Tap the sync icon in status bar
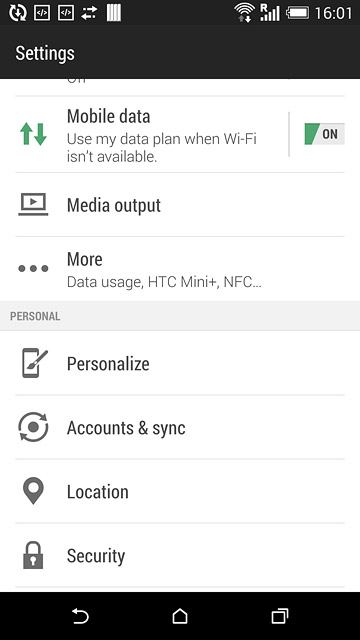The width and height of the screenshot is (360, 640). click(x=18, y=13)
